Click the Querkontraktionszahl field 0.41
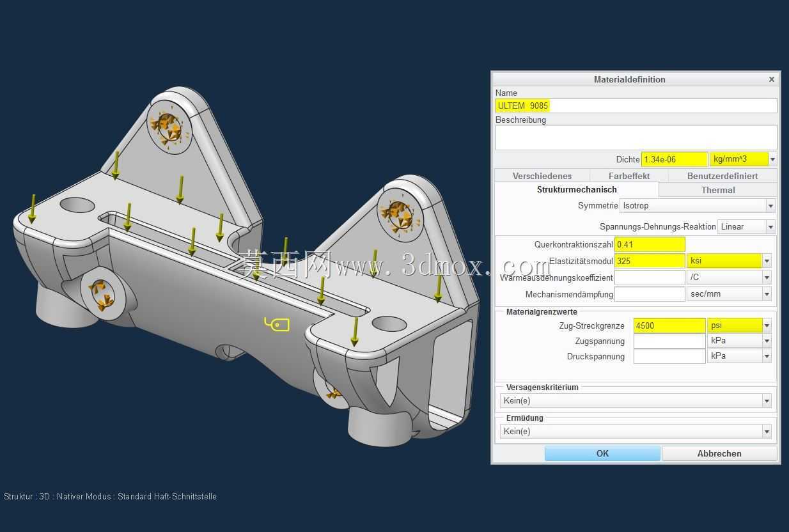This screenshot has height=532, width=789. [x=650, y=244]
